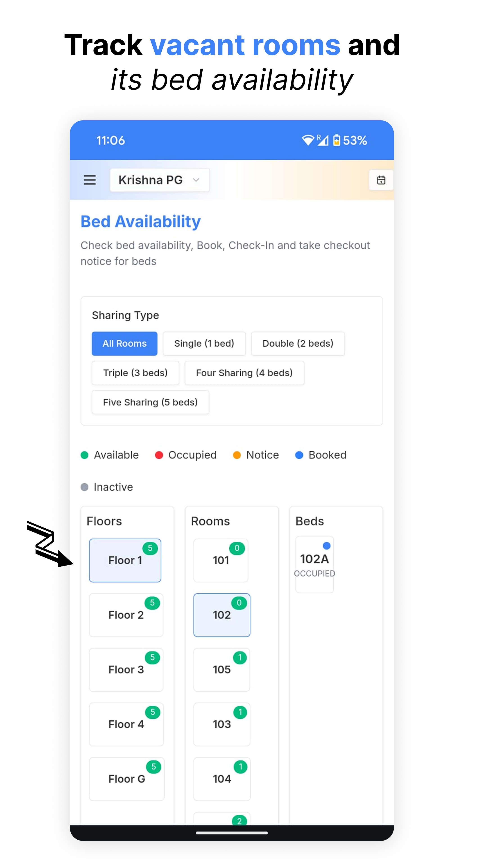The height and width of the screenshot is (868, 488).
Task: Tap the green badge on Floor 1
Action: point(151,548)
